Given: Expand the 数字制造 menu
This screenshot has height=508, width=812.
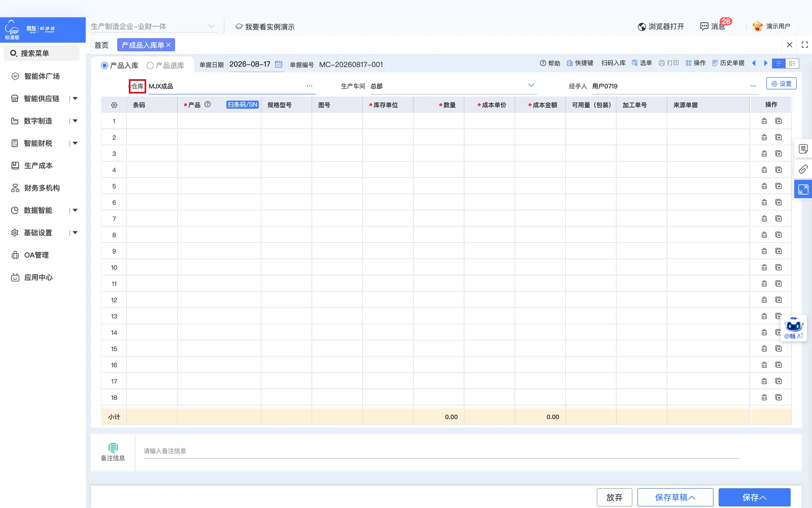Looking at the screenshot, I should pos(75,121).
